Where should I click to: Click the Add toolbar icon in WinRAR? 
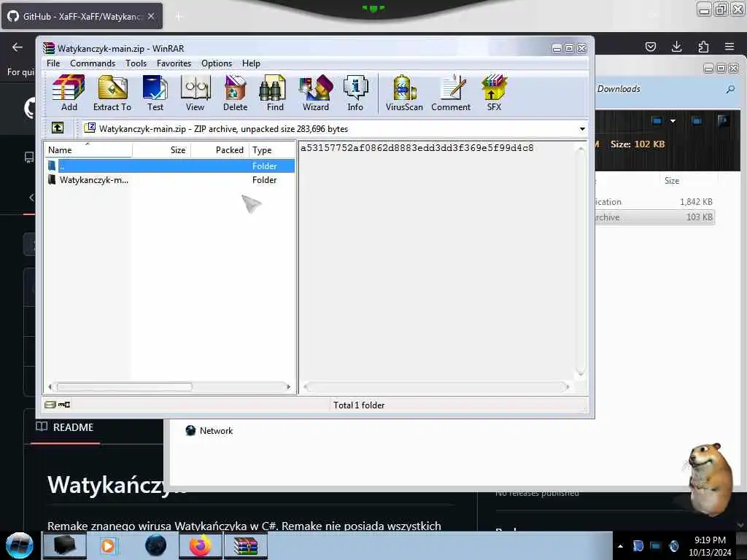69,93
